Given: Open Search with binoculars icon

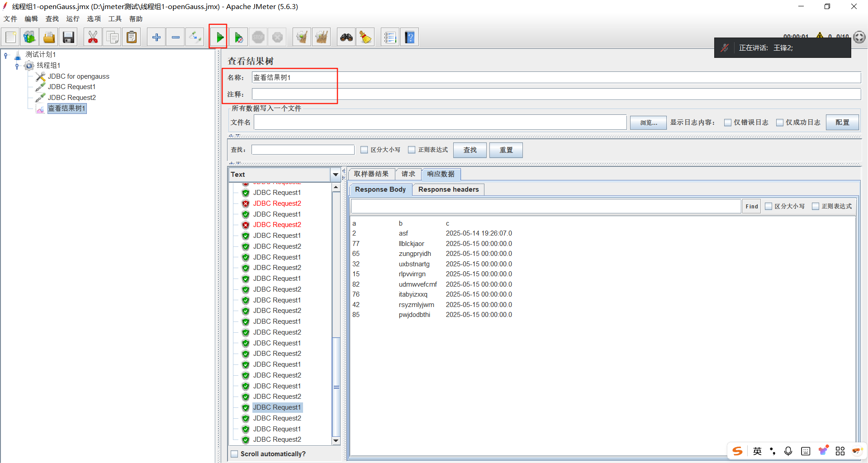Looking at the screenshot, I should [346, 37].
